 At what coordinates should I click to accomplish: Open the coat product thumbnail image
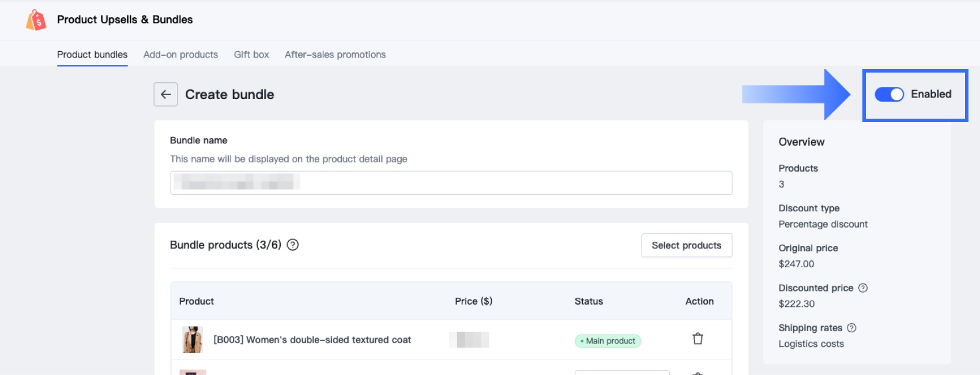click(x=192, y=340)
